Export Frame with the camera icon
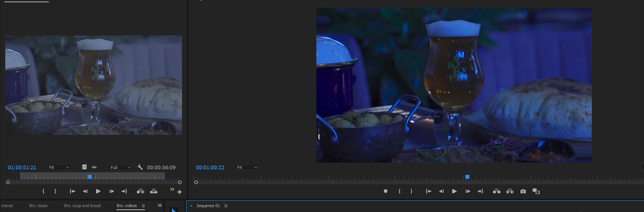Viewport: 644px width, 212px height. pos(523,191)
